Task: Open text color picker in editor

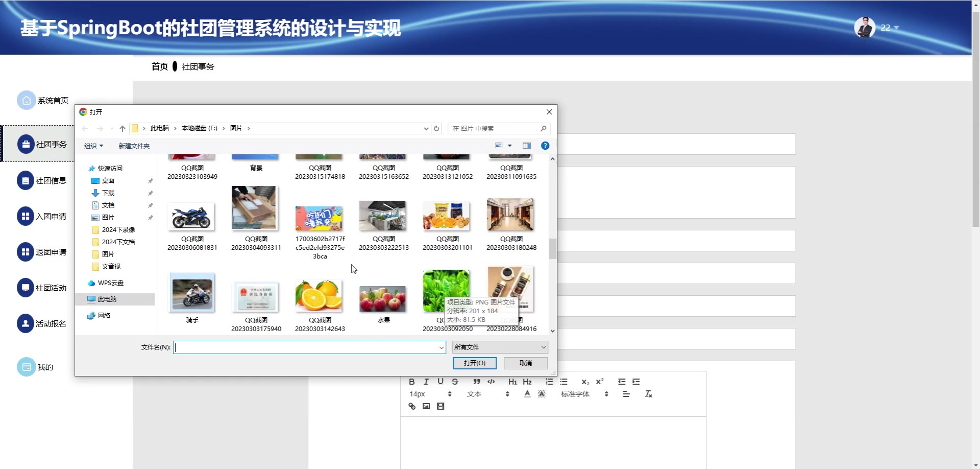Action: click(527, 394)
